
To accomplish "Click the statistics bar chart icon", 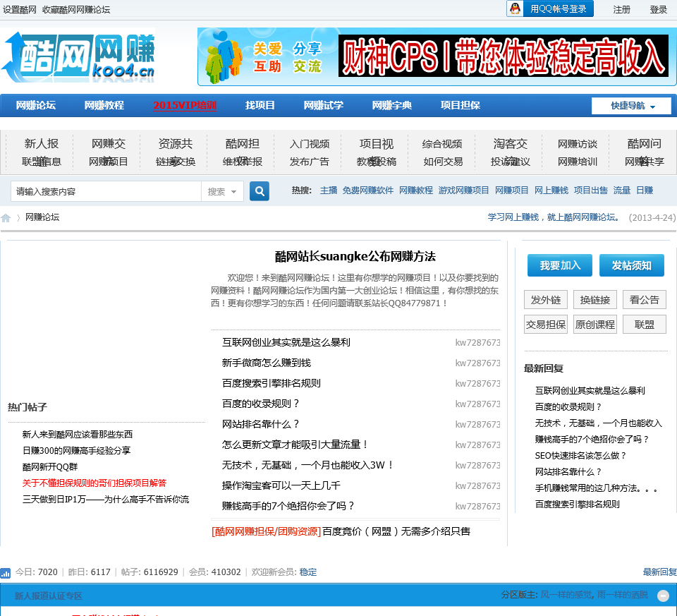I will (x=6, y=573).
